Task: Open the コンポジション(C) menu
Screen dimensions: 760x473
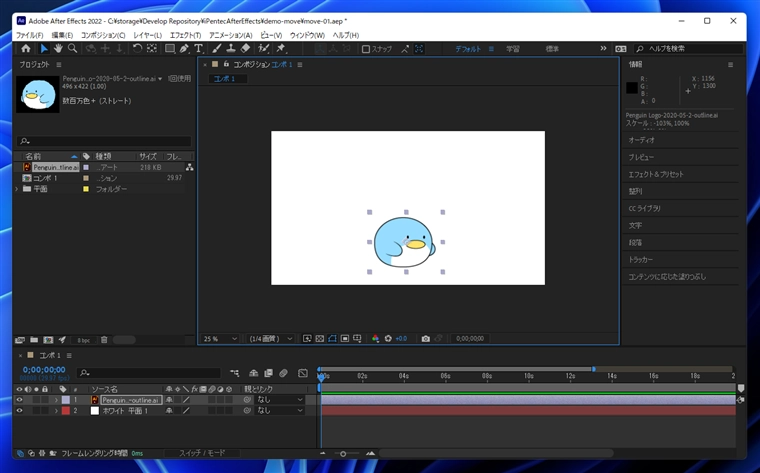Action: 103,35
